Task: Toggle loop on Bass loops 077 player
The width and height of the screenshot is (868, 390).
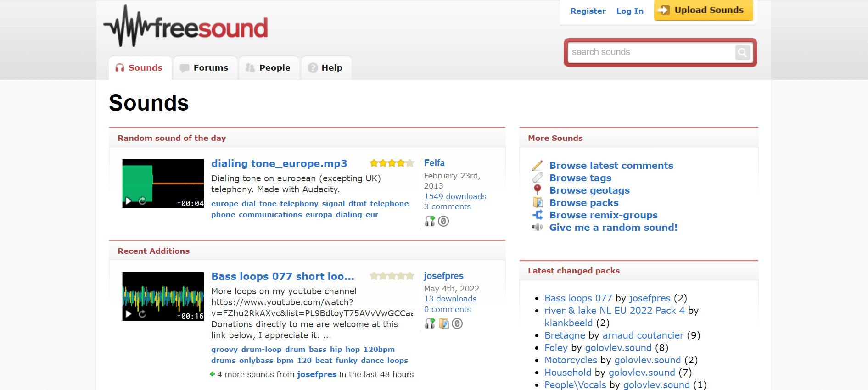Action: (142, 314)
